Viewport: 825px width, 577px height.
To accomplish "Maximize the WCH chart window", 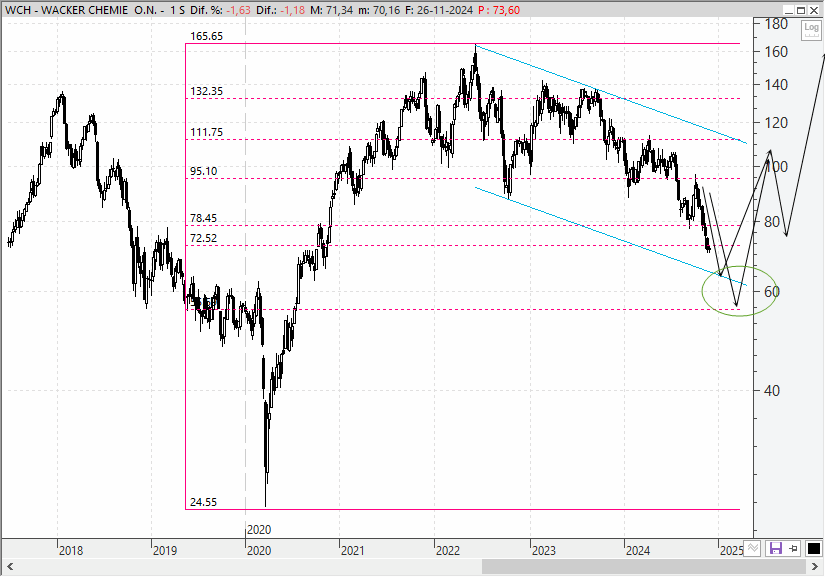I will click(x=801, y=10).
